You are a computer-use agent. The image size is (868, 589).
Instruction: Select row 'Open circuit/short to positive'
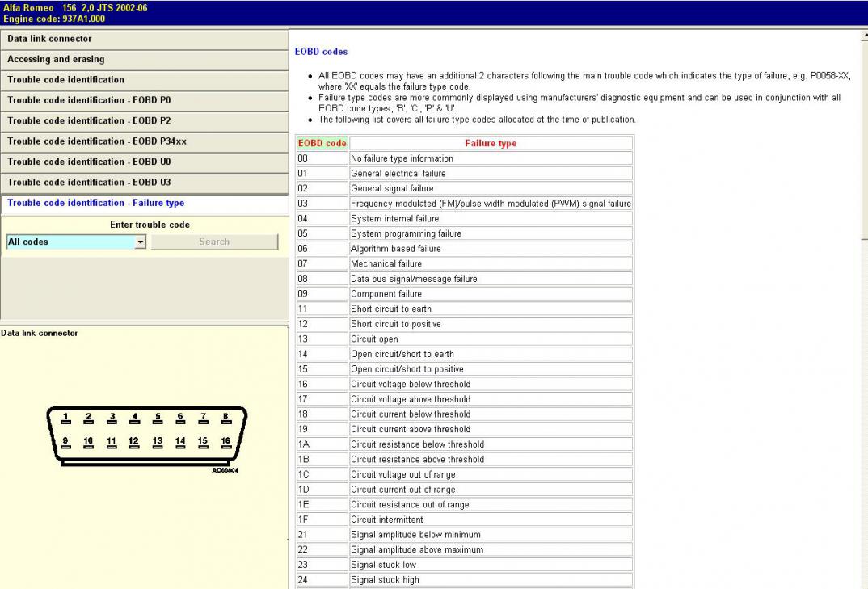click(465, 369)
